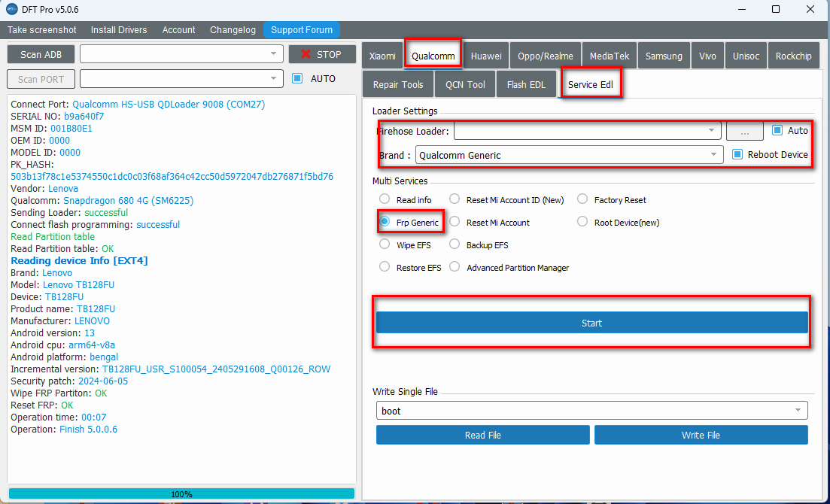This screenshot has height=504, width=830.
Task: Open the Account menu
Action: coord(178,29)
